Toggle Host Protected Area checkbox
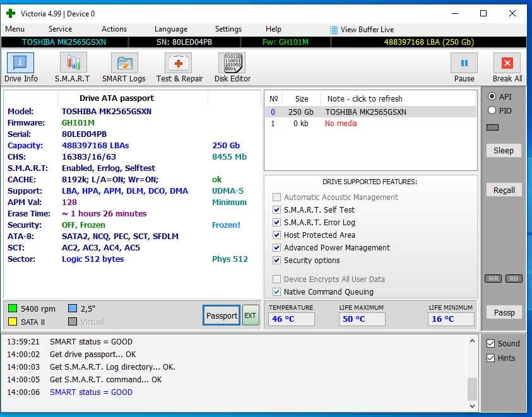532x417 pixels. pos(276,235)
